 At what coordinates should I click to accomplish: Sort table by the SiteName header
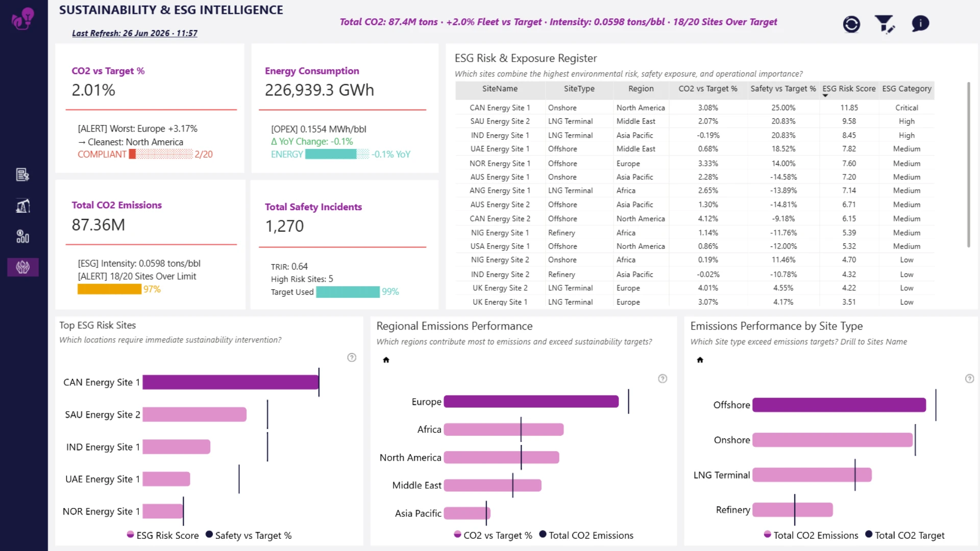click(x=500, y=89)
